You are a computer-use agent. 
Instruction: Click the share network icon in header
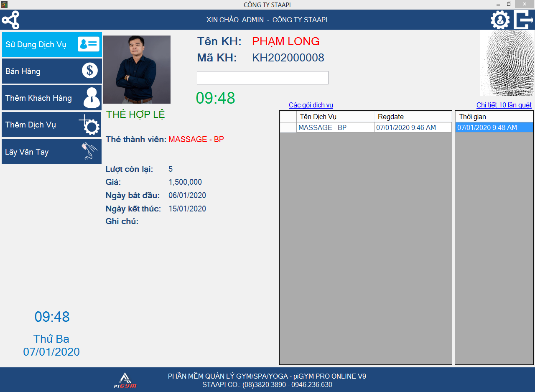pyautogui.click(x=10, y=20)
